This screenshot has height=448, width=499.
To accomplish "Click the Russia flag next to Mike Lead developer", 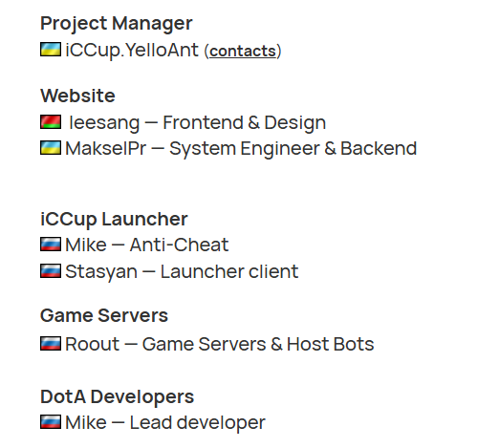I will click(51, 422).
